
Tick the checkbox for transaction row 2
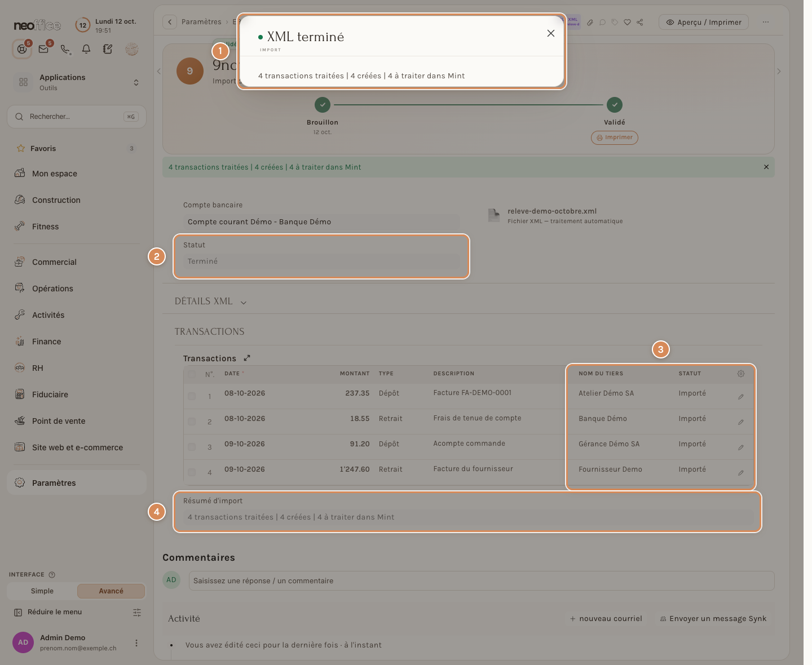pos(192,422)
